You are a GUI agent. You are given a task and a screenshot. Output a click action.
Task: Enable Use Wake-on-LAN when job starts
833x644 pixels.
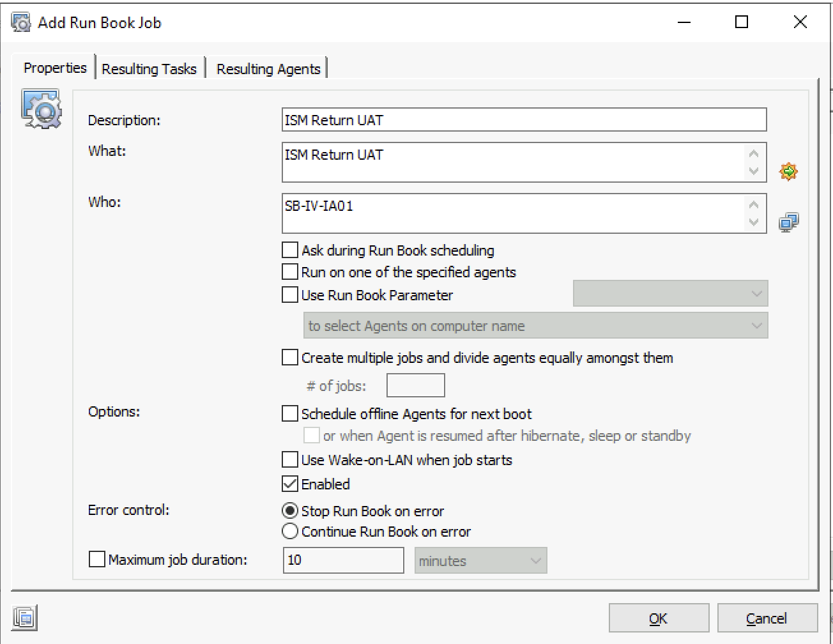click(290, 459)
